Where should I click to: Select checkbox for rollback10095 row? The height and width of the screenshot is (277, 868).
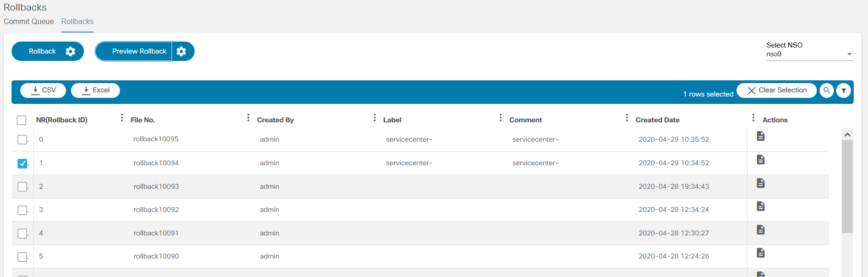[x=22, y=139]
